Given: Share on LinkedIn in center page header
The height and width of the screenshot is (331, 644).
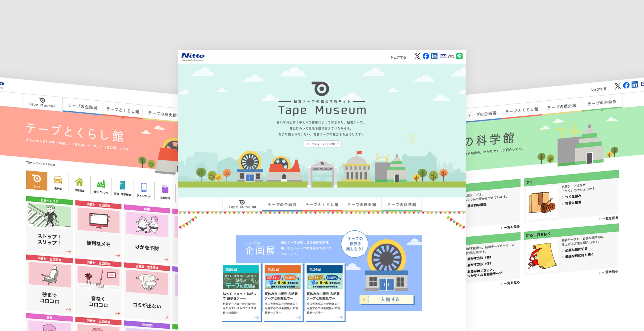Looking at the screenshot, I should point(434,56).
